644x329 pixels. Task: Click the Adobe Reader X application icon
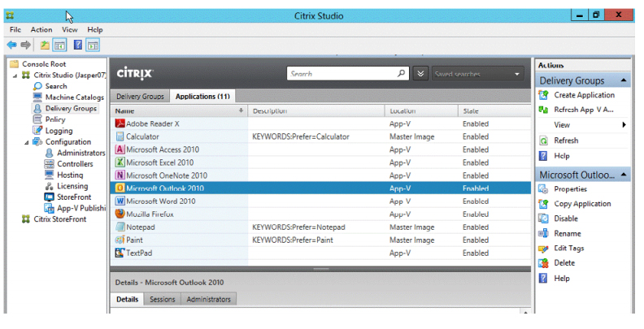pyautogui.click(x=120, y=123)
